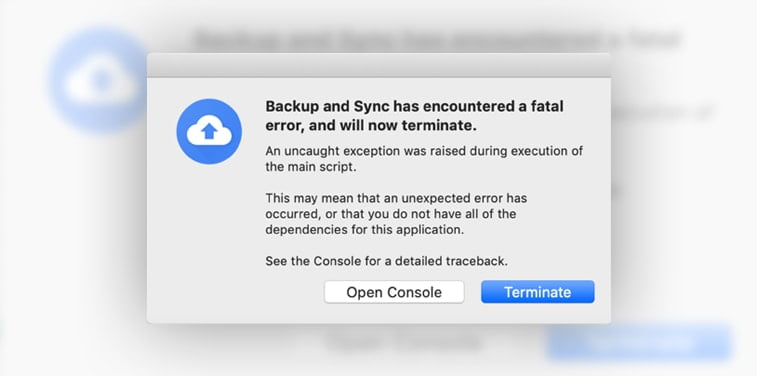Viewport: 757px width, 376px height.
Task: Select the bold fatal error heading text
Action: click(414, 116)
